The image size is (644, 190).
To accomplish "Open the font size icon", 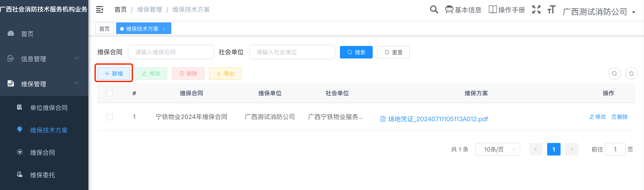I will [551, 10].
